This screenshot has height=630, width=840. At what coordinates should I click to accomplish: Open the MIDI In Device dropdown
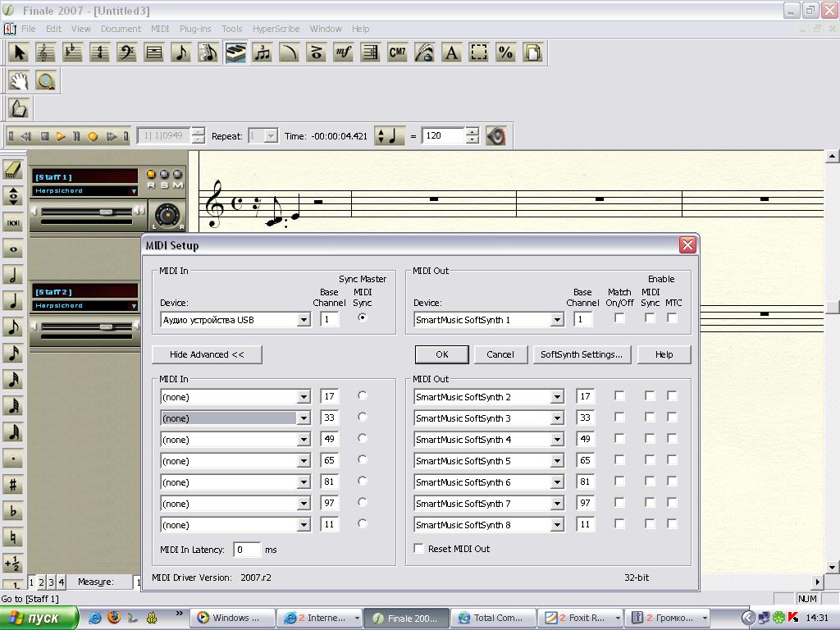click(303, 320)
